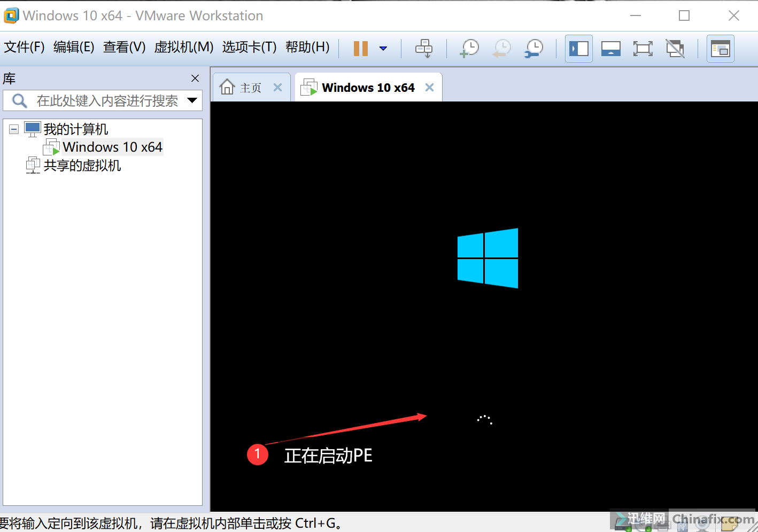Screen dimensions: 758x532
Task: Take a snapshot of the virtual machine
Action: (x=469, y=49)
